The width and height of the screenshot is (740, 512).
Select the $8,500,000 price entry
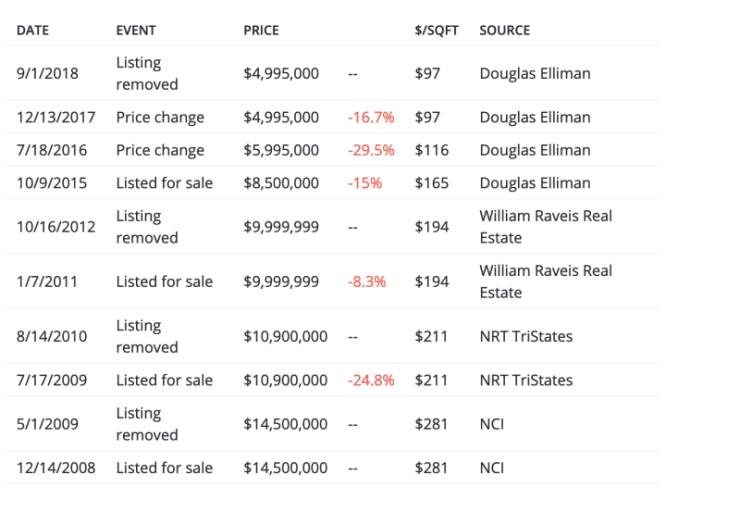tap(281, 183)
